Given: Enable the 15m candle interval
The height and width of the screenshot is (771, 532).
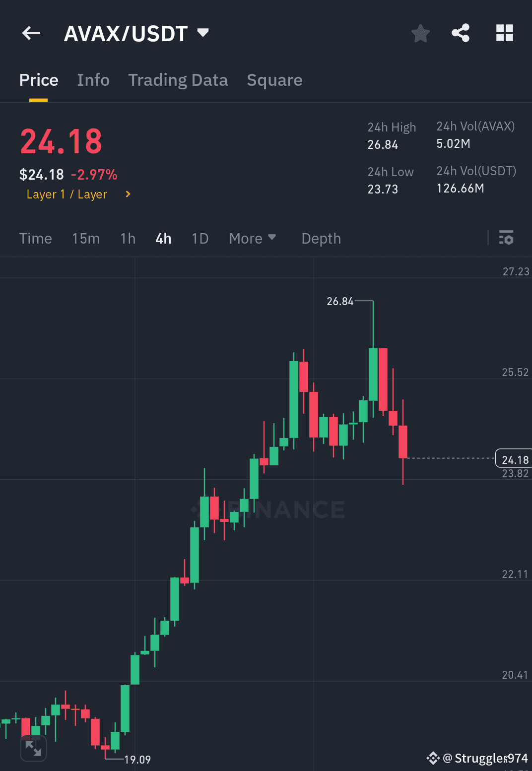Looking at the screenshot, I should point(86,239).
